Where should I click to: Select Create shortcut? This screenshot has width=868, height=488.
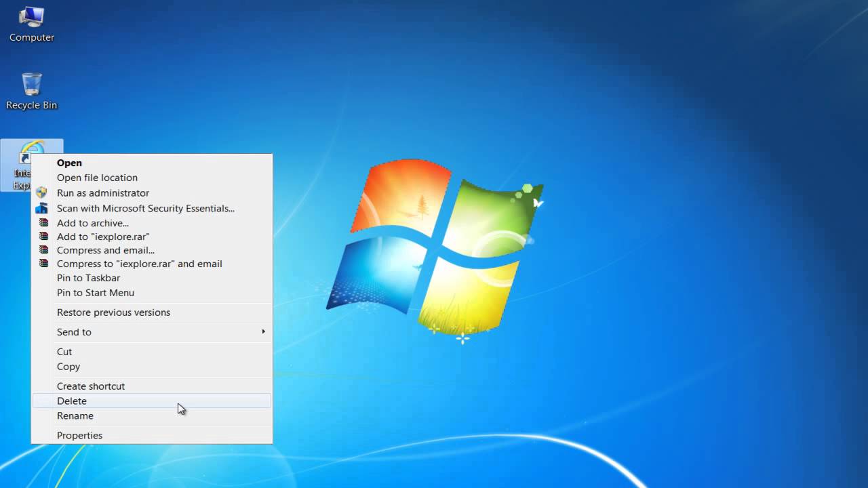coord(152,386)
